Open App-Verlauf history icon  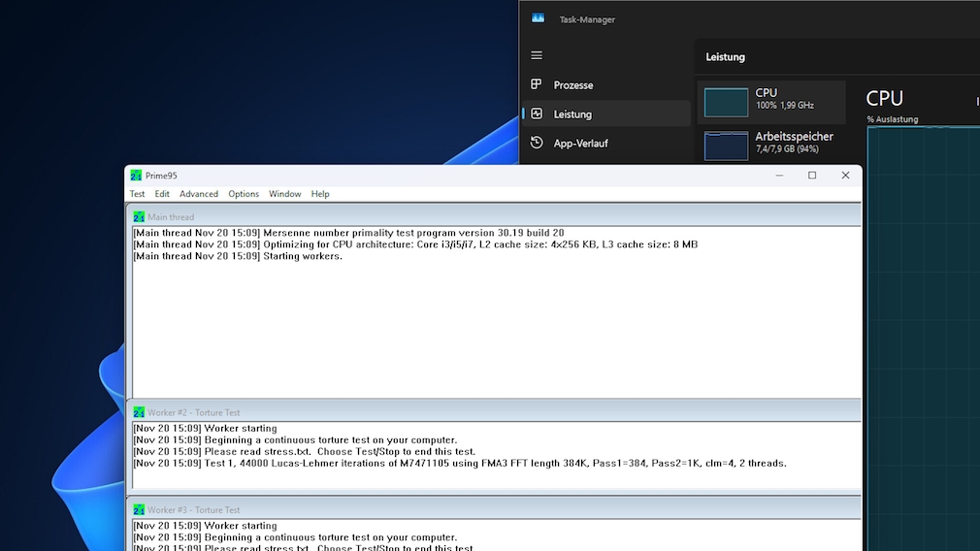pyautogui.click(x=537, y=144)
